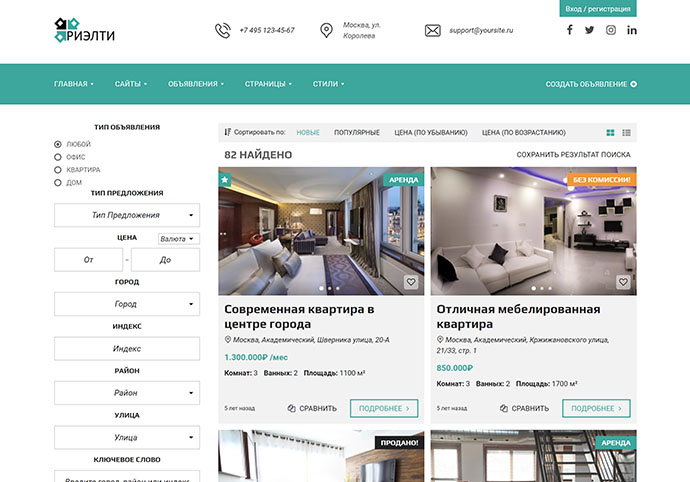Switch to list view layout icon
This screenshot has width=690, height=482.
627,132
